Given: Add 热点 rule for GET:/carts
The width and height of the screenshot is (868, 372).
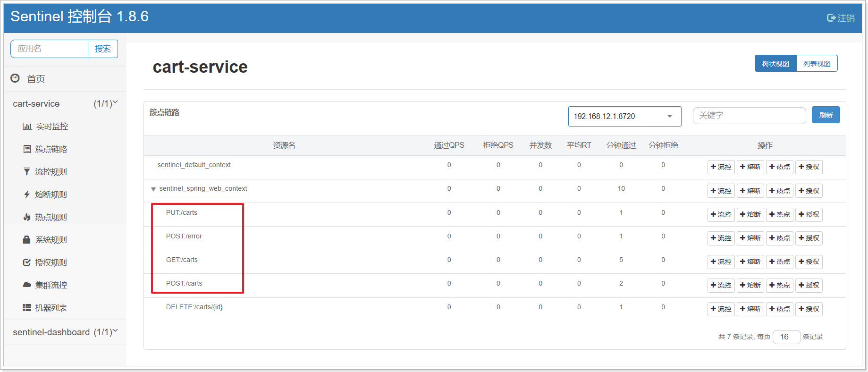Looking at the screenshot, I should [779, 262].
